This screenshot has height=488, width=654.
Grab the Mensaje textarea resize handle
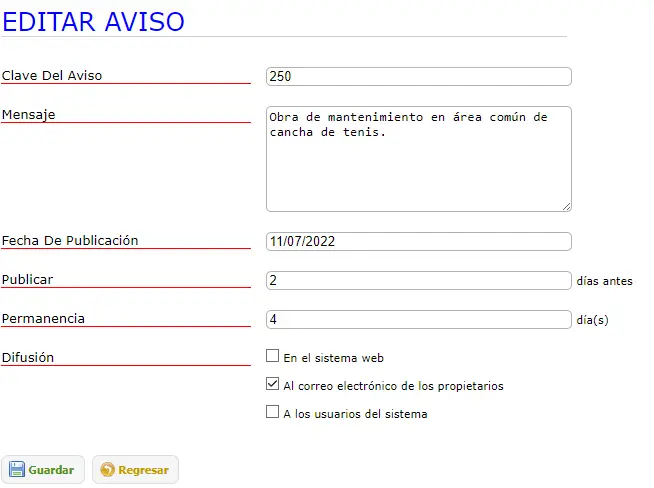click(566, 206)
